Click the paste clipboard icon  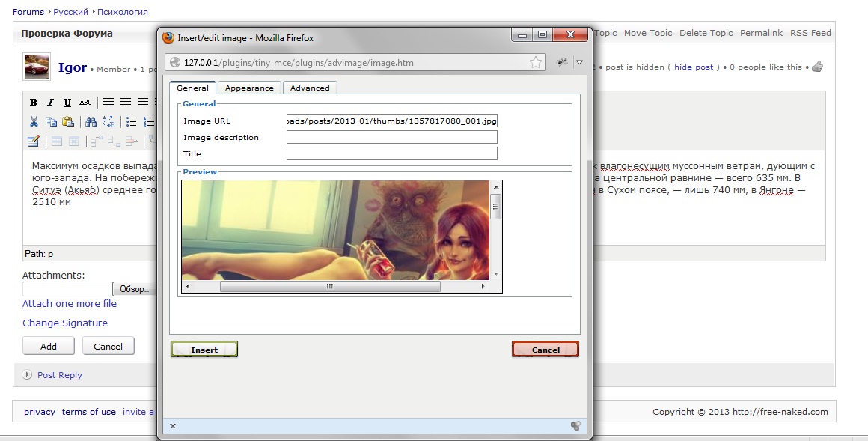pos(67,122)
